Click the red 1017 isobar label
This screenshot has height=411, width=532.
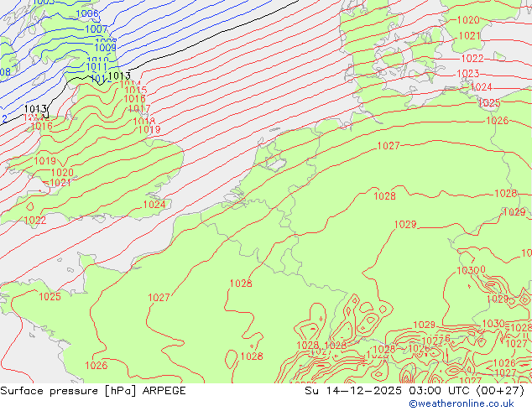[139, 109]
